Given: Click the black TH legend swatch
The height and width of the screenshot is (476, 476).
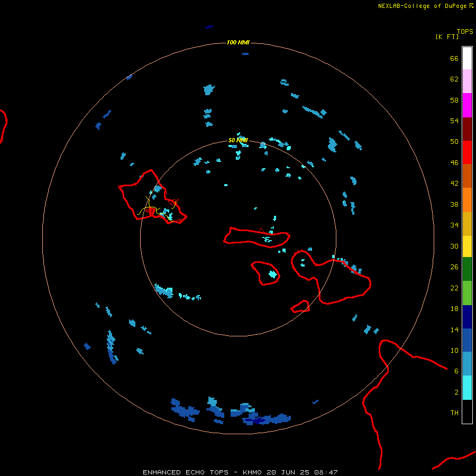Looking at the screenshot, I should click(467, 411).
